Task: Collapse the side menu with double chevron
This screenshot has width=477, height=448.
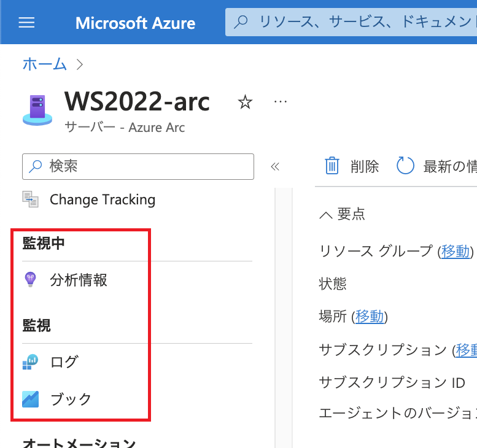Action: 275,166
